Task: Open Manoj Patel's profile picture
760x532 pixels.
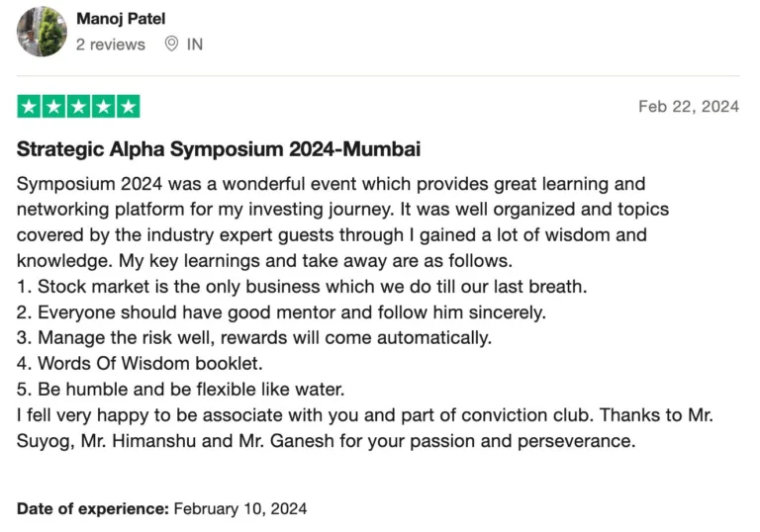Action: [42, 32]
